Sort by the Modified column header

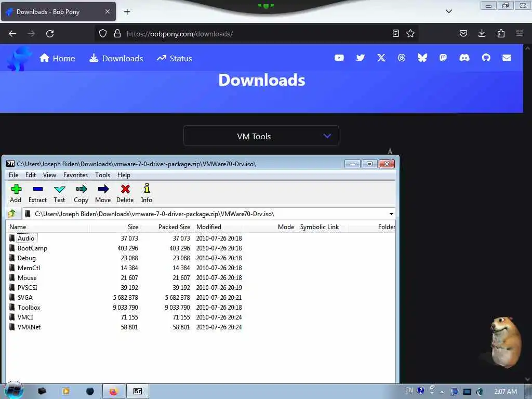[219, 227]
